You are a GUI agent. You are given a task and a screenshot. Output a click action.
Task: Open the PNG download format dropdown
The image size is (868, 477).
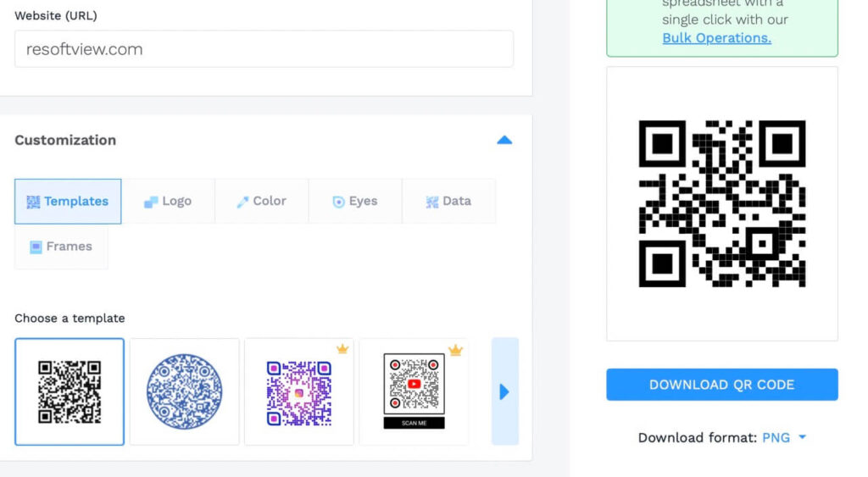pos(784,438)
